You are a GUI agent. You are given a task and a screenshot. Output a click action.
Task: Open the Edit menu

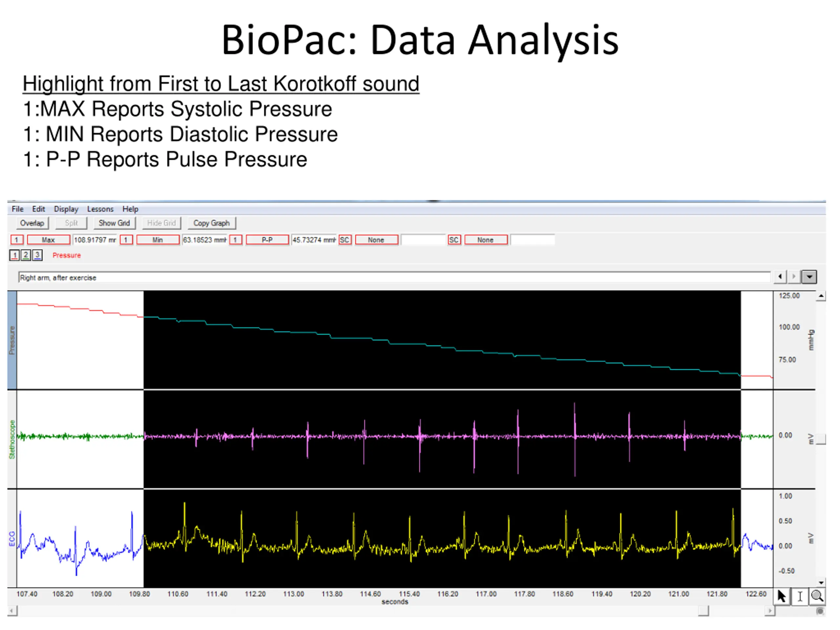[38, 209]
